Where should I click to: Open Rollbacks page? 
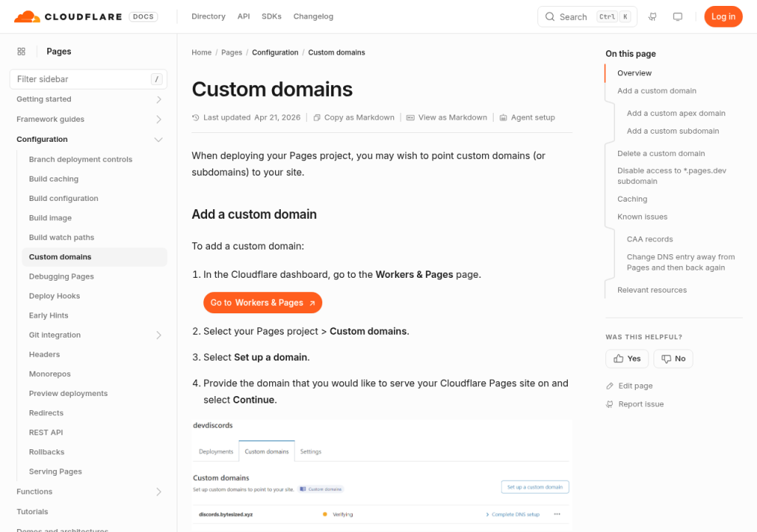tap(47, 452)
